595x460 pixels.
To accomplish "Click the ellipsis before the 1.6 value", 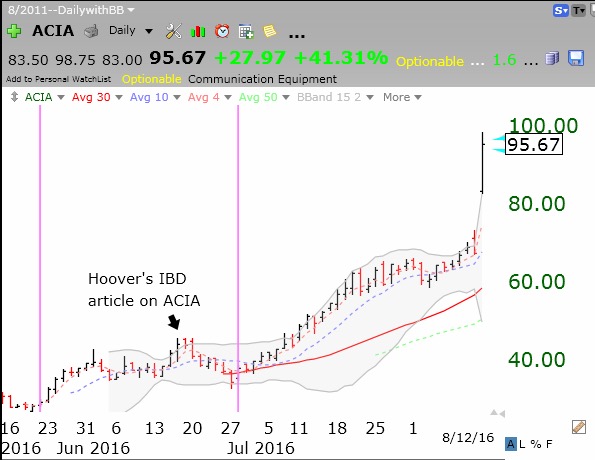I will tap(477, 63).
